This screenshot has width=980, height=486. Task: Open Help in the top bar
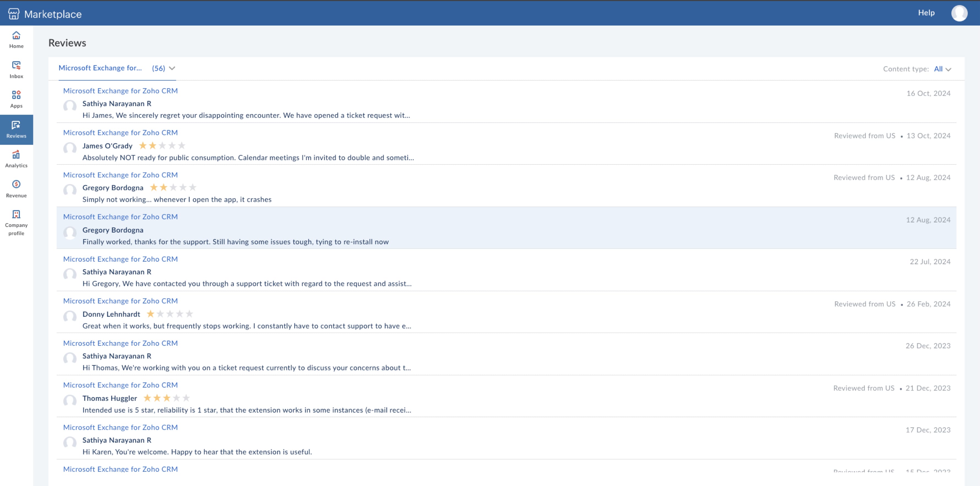point(926,13)
